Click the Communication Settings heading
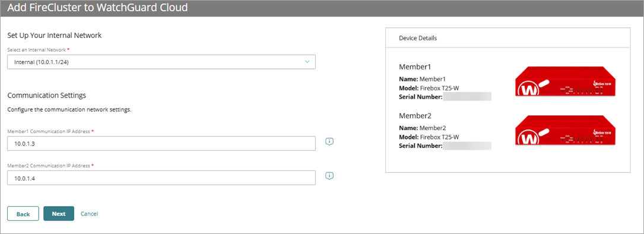 click(47, 96)
